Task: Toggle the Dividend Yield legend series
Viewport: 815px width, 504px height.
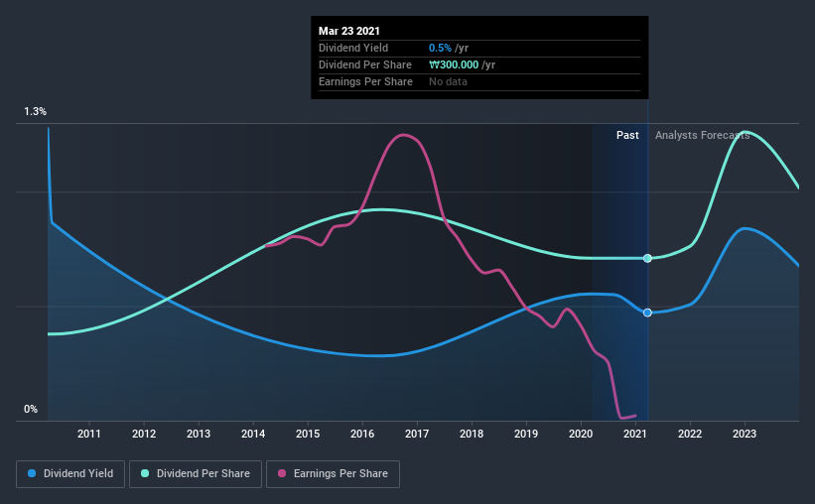Action: point(70,474)
